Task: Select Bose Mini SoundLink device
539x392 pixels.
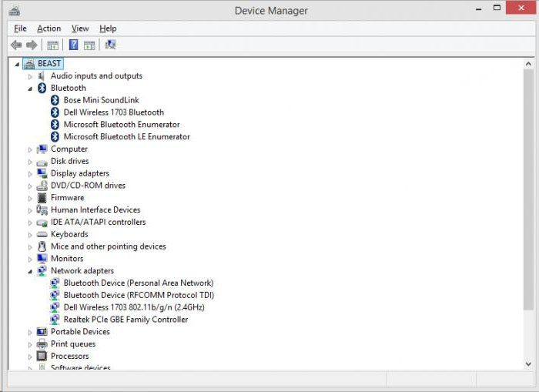Action: 102,100
